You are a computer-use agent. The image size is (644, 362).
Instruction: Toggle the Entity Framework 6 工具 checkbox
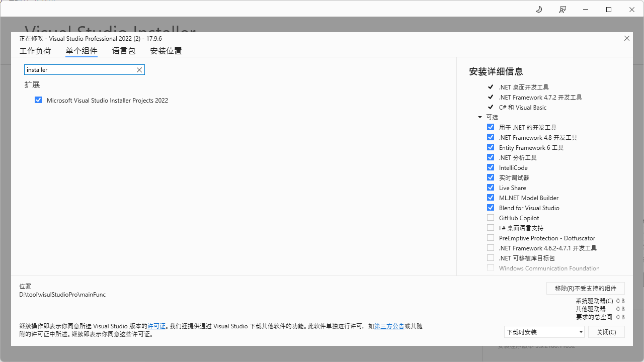click(x=491, y=147)
